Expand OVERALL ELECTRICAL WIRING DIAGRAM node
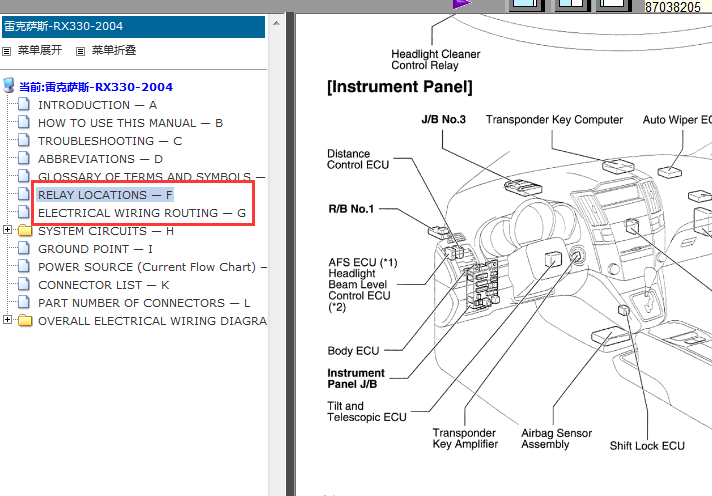 [x=7, y=320]
